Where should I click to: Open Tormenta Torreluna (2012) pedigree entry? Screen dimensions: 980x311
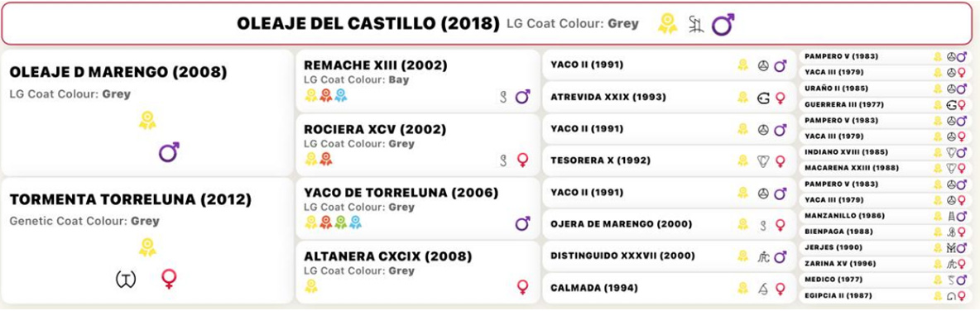131,200
